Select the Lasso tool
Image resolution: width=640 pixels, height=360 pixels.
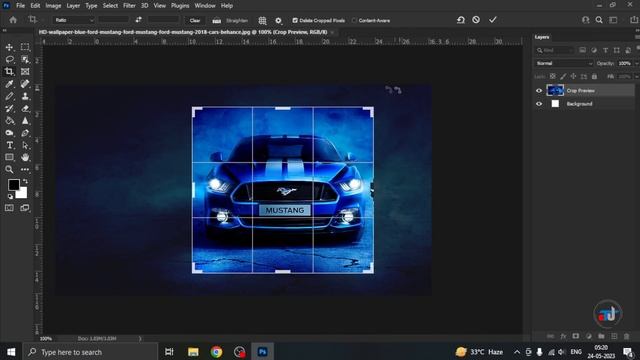click(9, 60)
